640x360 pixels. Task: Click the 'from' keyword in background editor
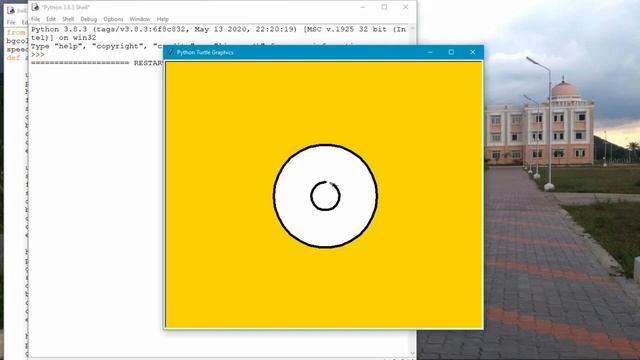click(16, 32)
